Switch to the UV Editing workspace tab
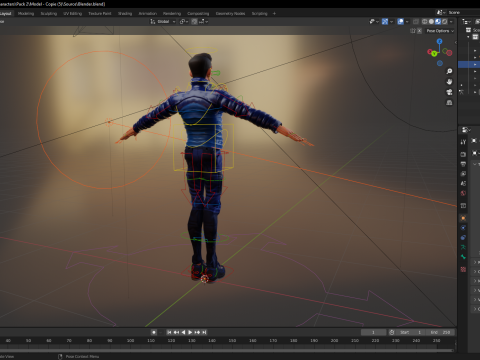 pyautogui.click(x=73, y=13)
